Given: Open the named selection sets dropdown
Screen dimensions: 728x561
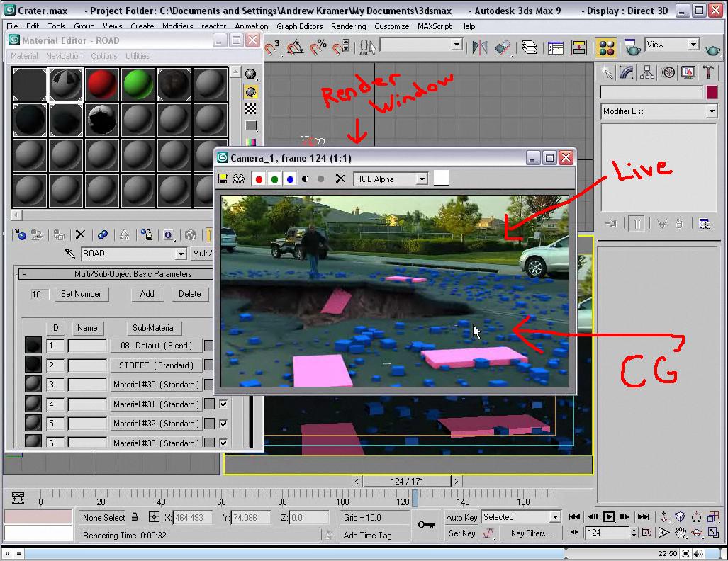Looking at the screenshot, I should click(457, 45).
